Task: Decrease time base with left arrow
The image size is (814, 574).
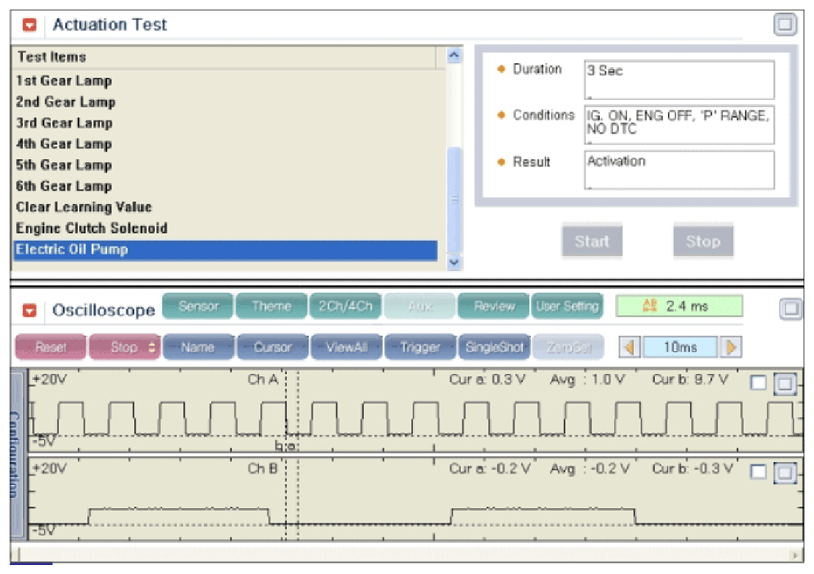Action: coord(630,347)
